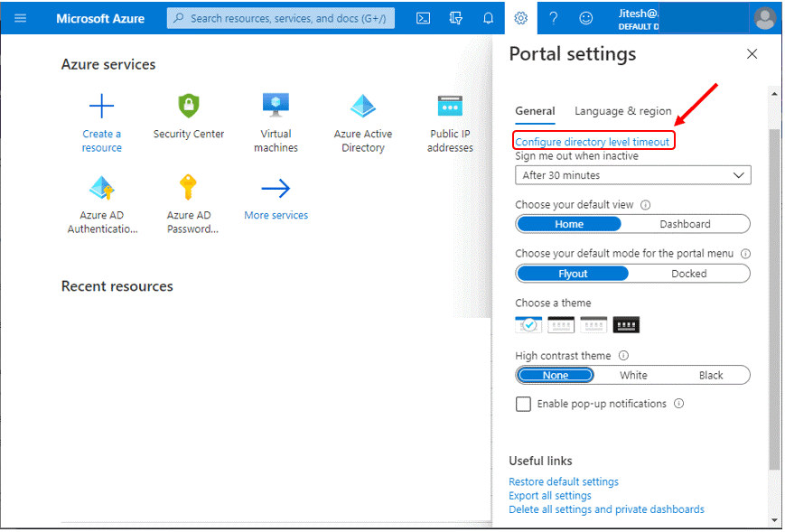
Task: Close the Portal settings panel
Action: 753,54
